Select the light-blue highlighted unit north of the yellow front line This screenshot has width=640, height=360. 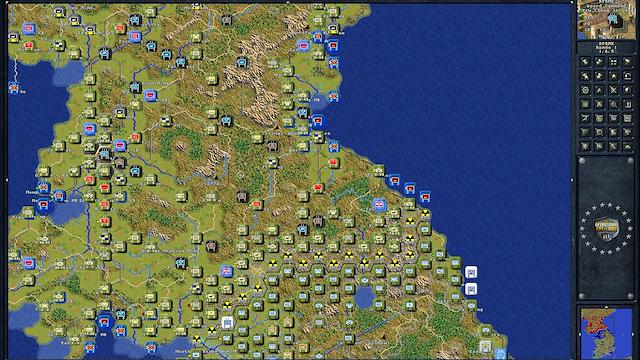379,204
